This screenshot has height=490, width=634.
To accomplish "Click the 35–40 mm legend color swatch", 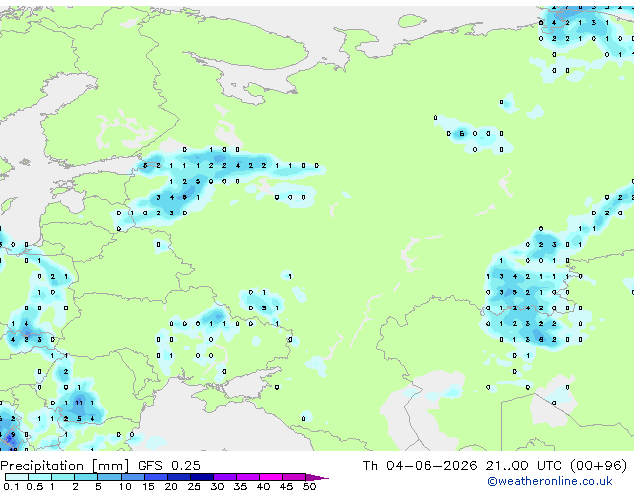I will coord(247,477).
